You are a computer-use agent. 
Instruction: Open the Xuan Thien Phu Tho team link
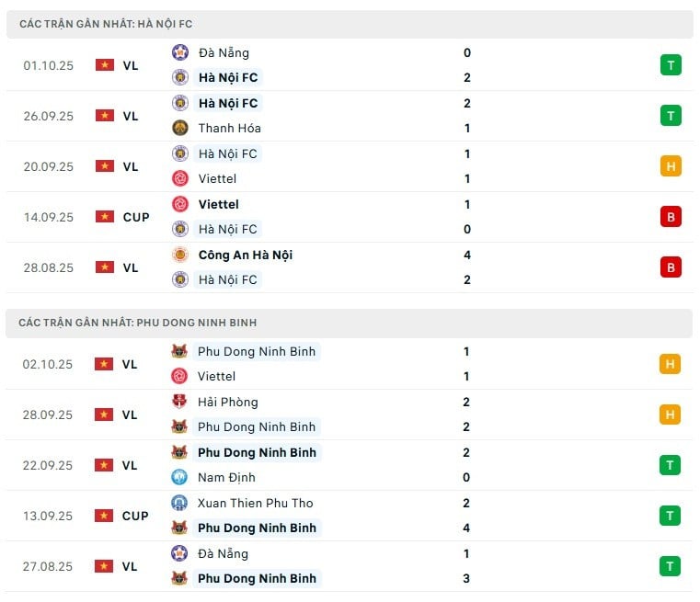[255, 503]
